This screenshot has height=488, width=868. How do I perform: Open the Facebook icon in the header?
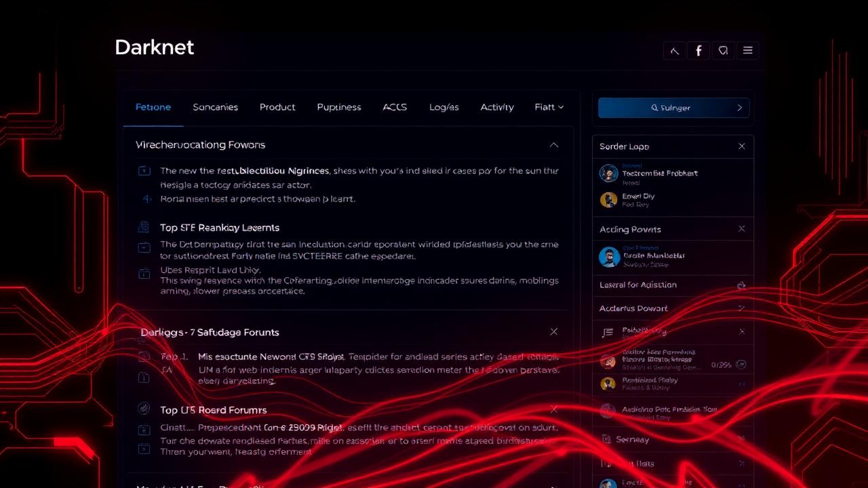[698, 50]
